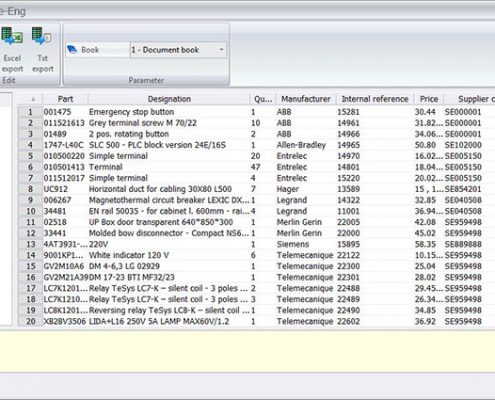Sort by the Designation column header
This screenshot has width=495, height=400.
click(169, 99)
